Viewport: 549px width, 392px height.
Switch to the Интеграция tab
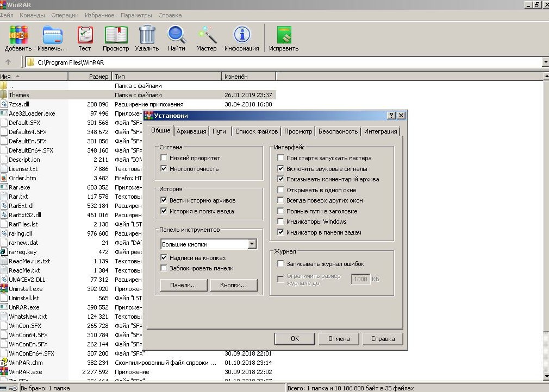(380, 131)
